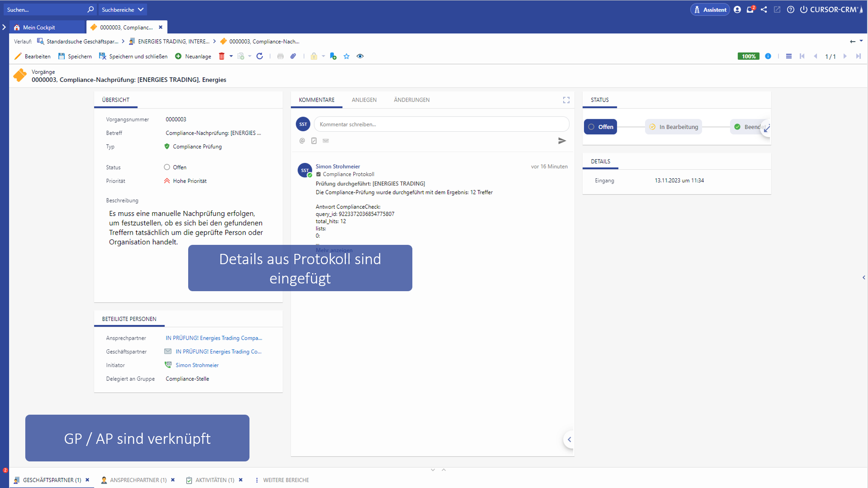The width and height of the screenshot is (868, 488).
Task: Click Mehr anzeigen in the comment
Action: click(334, 250)
